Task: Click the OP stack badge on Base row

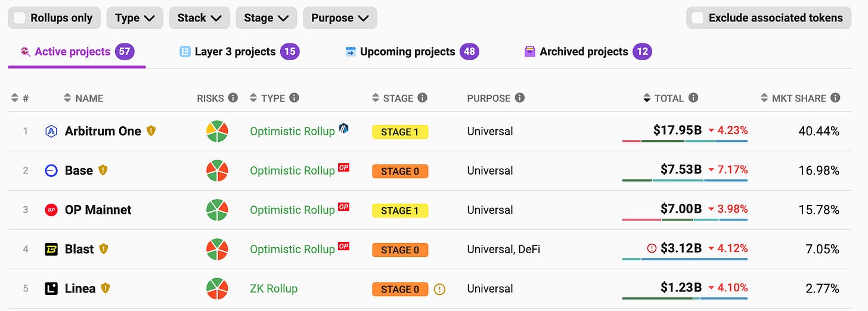Action: [x=343, y=167]
